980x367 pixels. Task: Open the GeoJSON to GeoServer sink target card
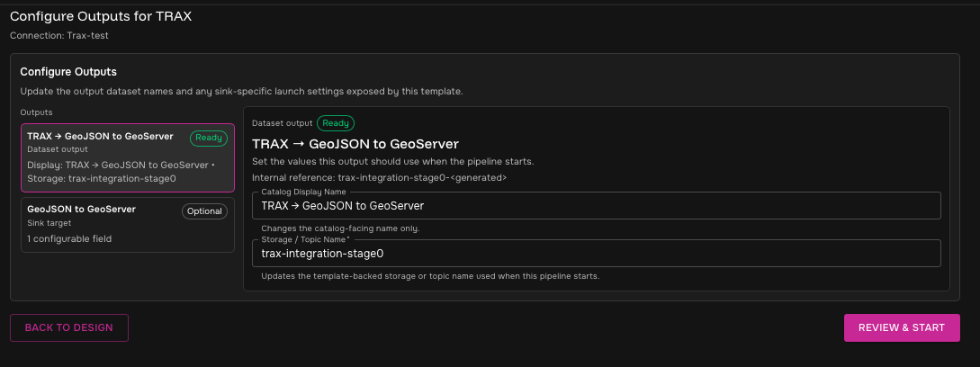coord(128,225)
